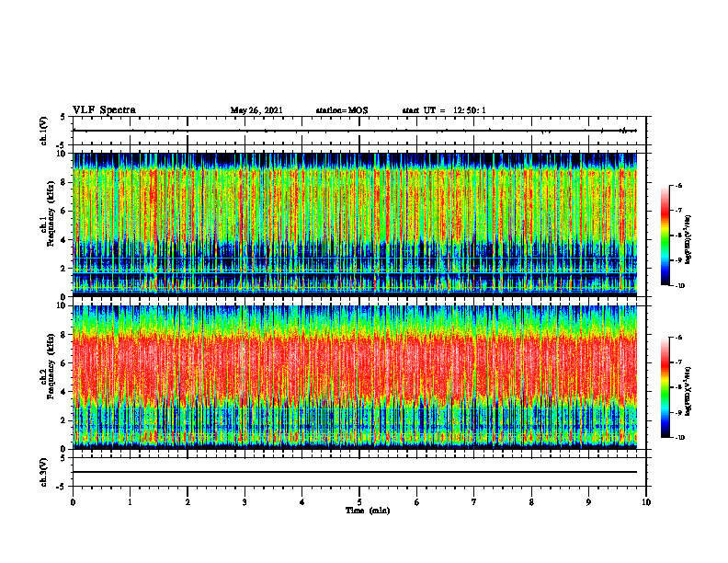Click the ch.1 spectrogram plot
Screen dimensions: 728x563
[355, 224]
